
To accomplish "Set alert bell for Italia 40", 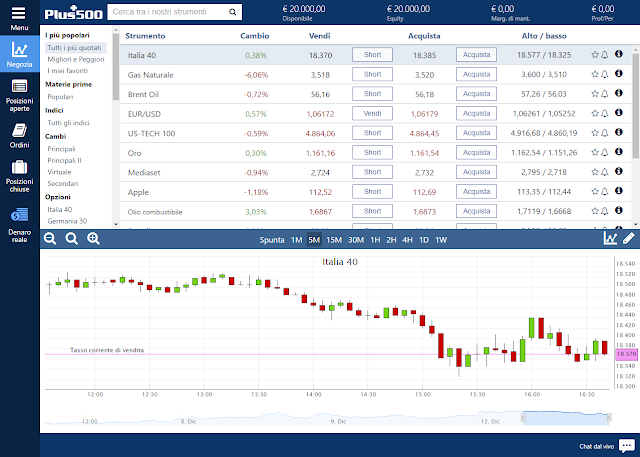I will click(604, 55).
